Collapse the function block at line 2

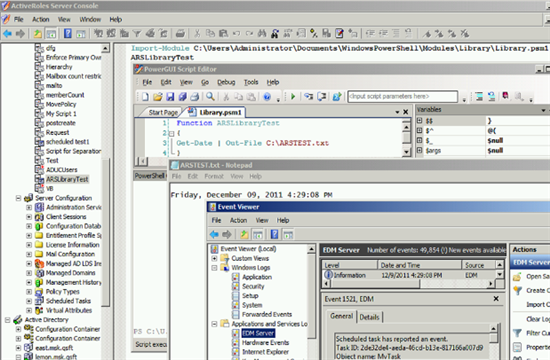click(172, 134)
